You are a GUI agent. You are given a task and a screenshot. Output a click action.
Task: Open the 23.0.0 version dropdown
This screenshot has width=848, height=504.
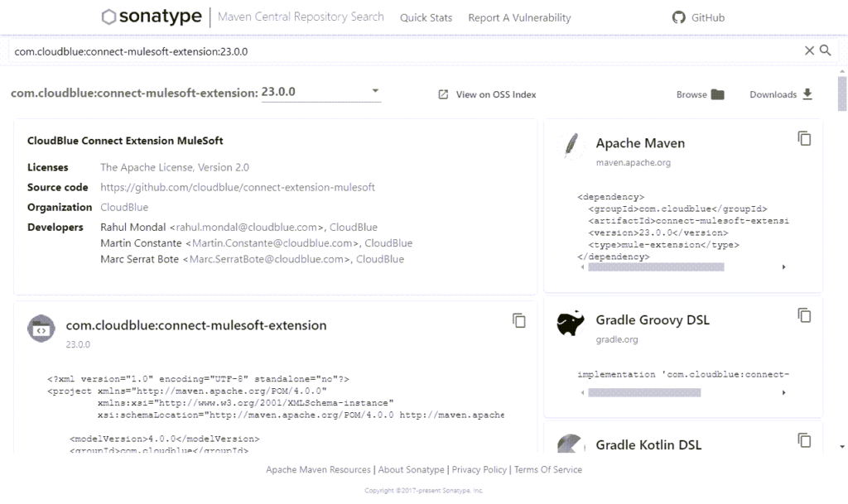tap(320, 92)
